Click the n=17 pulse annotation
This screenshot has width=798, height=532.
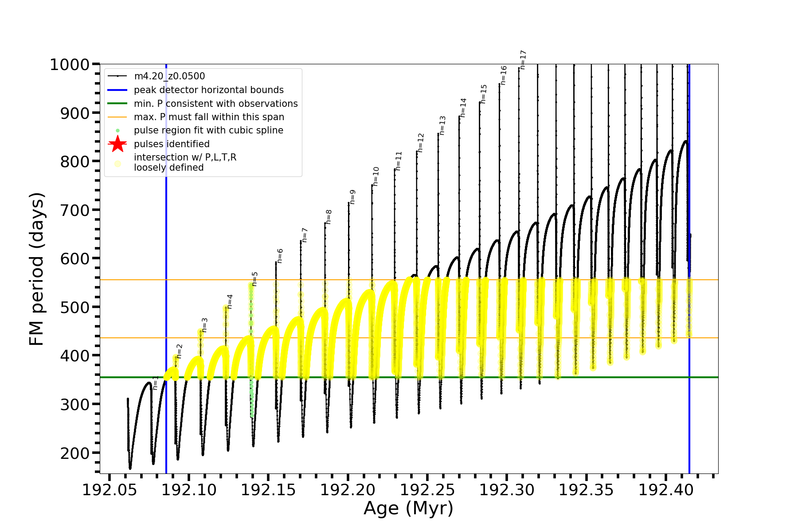pyautogui.click(x=523, y=59)
